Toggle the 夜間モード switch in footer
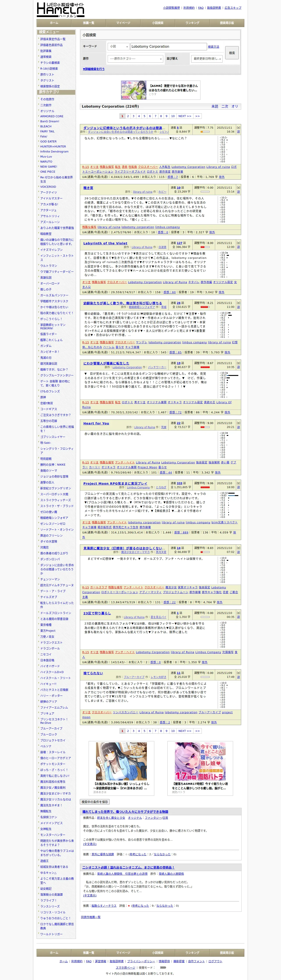Viewport: 281px width, 980px height. coord(163,967)
